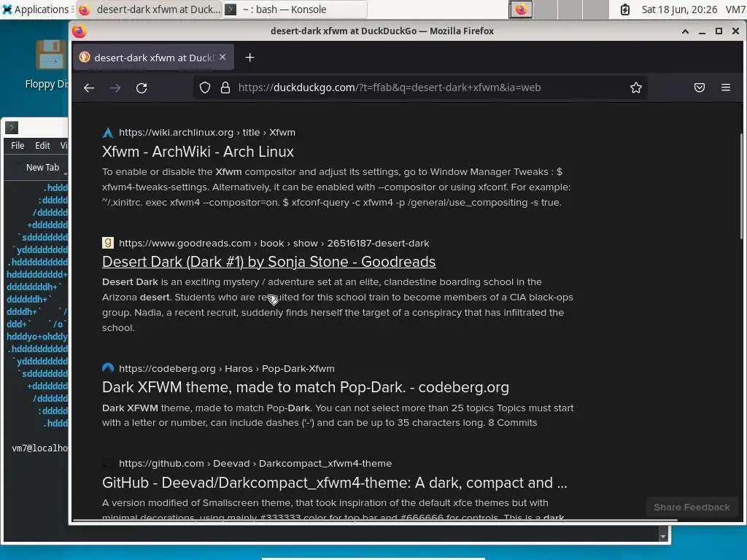Click Konsole scrollbar down arrow
Viewport: 747px width, 560px height.
(662, 536)
